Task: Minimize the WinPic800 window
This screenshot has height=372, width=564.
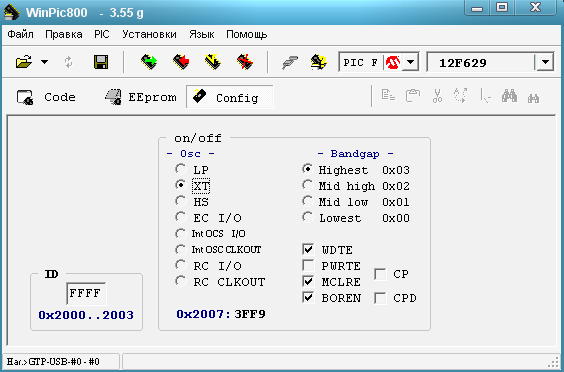Action: (x=477, y=8)
